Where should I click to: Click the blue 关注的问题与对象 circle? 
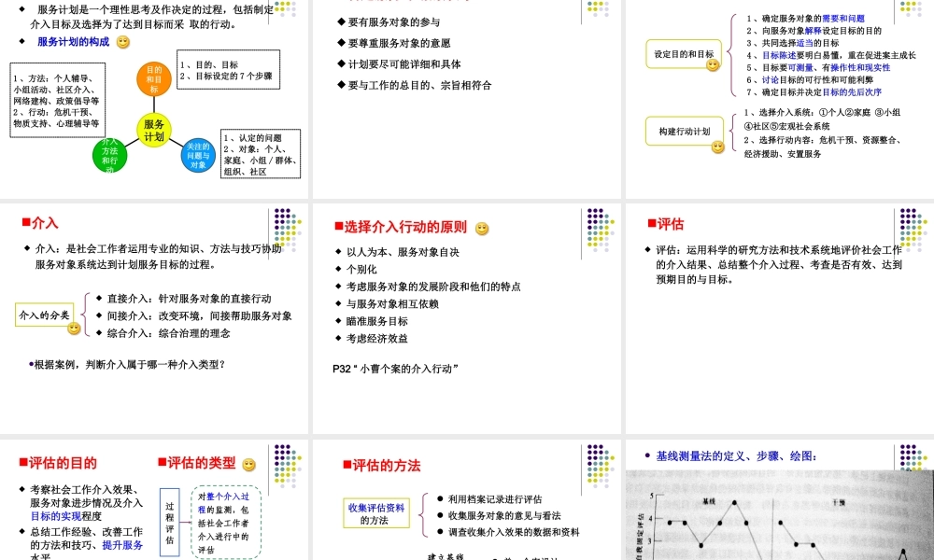198,156
